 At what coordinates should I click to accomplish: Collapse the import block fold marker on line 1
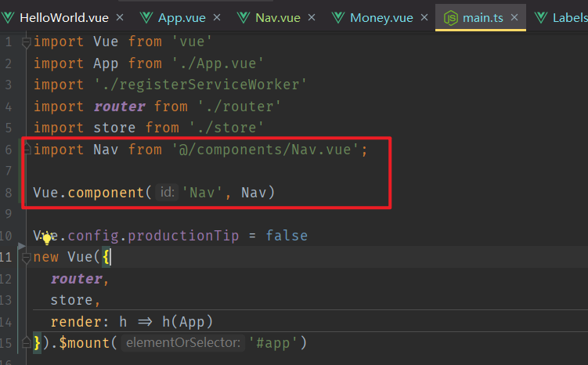(x=26, y=42)
